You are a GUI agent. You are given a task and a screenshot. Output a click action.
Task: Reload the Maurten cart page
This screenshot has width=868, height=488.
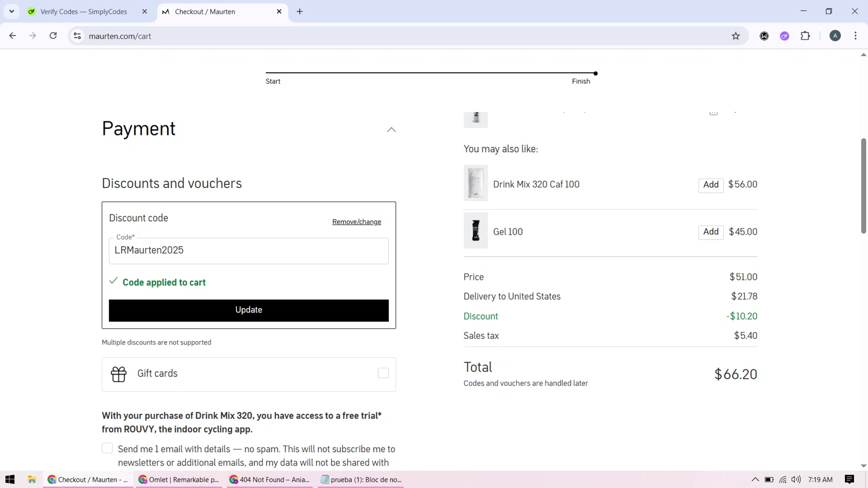[53, 36]
